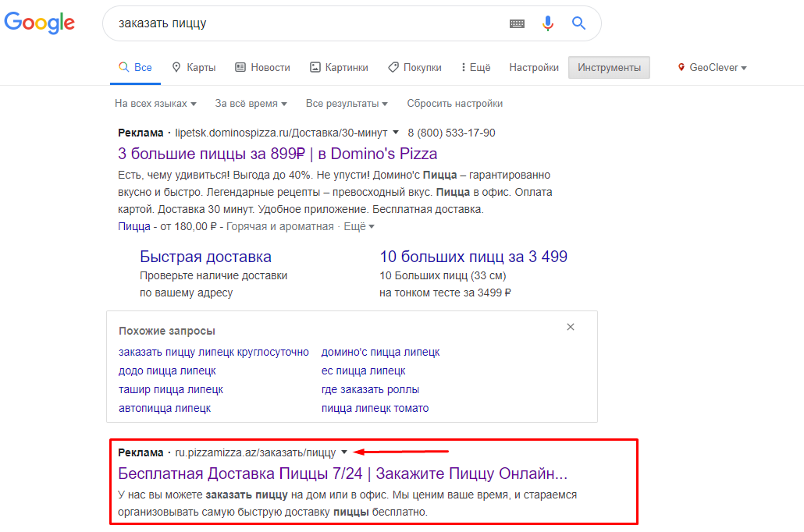Click the Картинки image icon

point(315,67)
